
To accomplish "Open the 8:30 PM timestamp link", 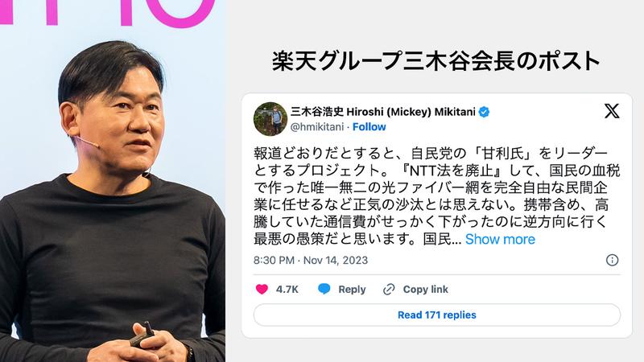I will pos(274,260).
